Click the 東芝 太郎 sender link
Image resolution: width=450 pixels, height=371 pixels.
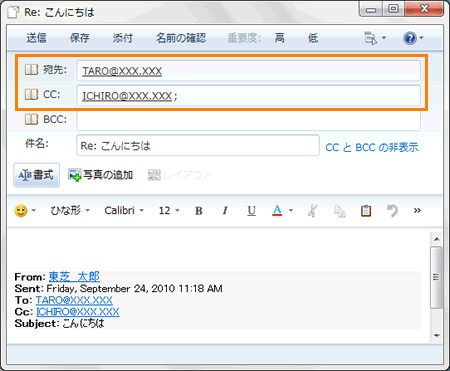[74, 277]
